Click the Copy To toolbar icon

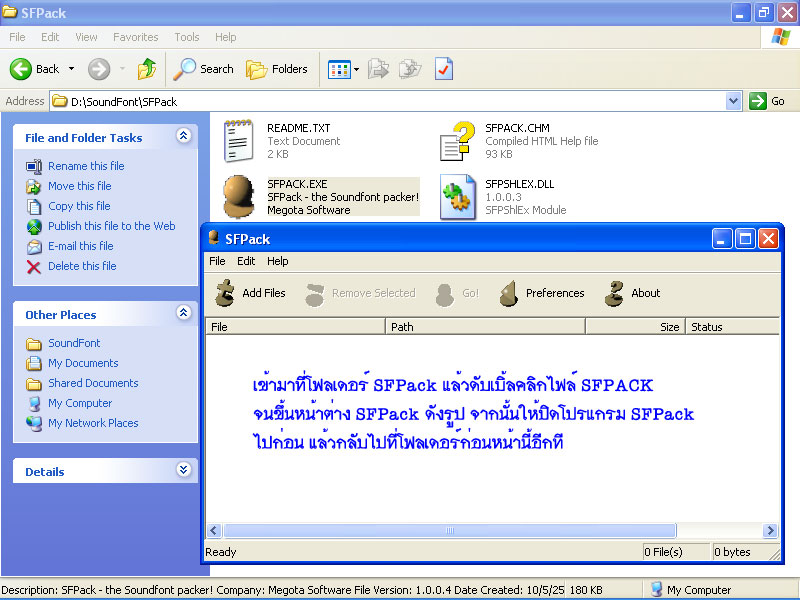410,69
